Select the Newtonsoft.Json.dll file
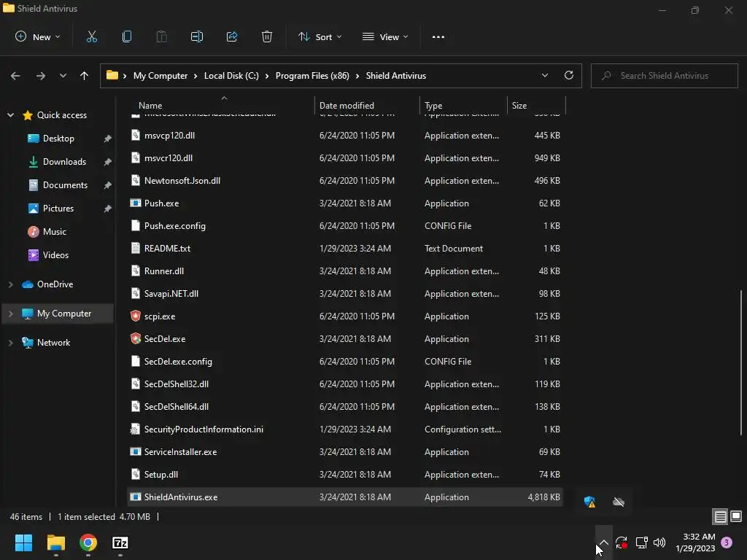This screenshot has height=560, width=747. point(182,181)
